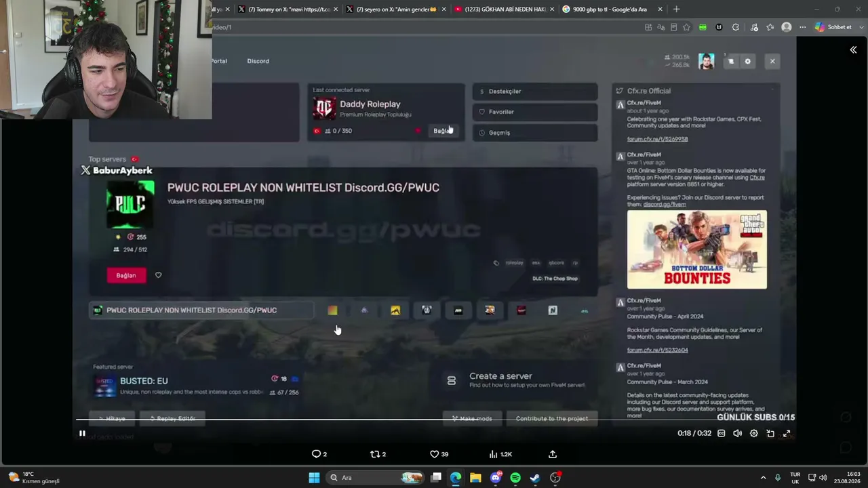Favorite the PWUC server with heart
868x488 pixels.
[x=158, y=275]
